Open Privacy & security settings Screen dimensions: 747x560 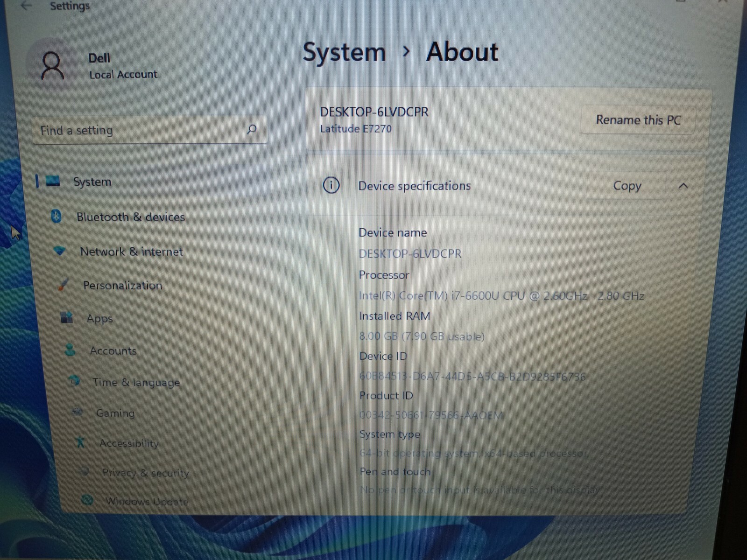click(146, 473)
